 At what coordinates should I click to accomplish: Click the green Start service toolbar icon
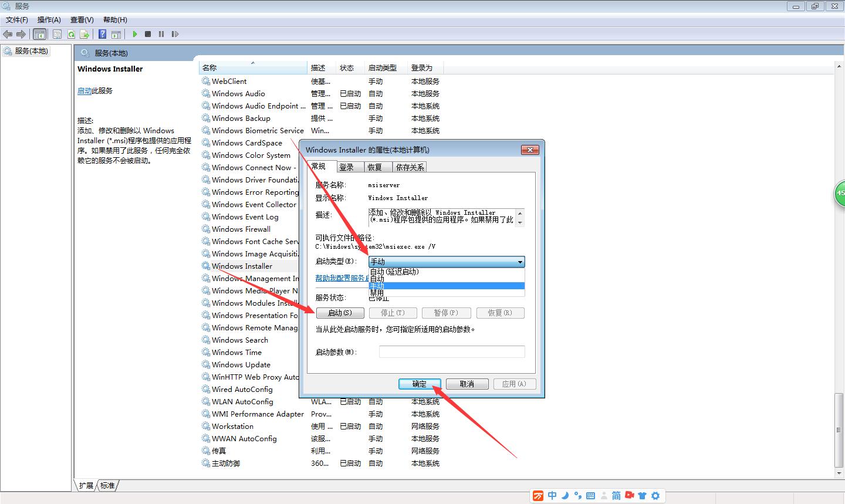[134, 34]
